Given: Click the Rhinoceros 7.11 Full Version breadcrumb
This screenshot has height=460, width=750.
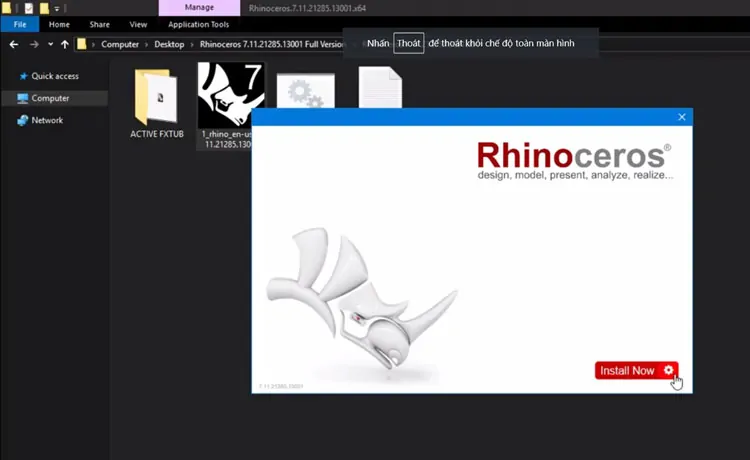Looking at the screenshot, I should [x=271, y=44].
